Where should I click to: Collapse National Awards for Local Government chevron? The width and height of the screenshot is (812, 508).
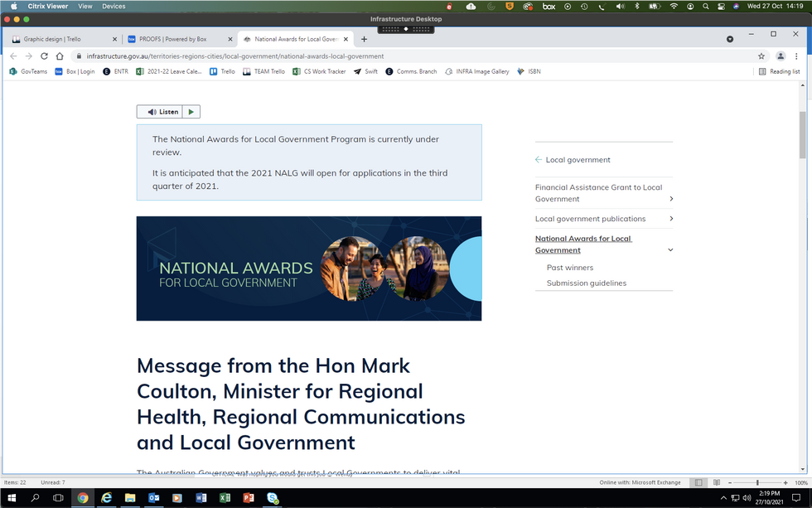click(x=670, y=250)
